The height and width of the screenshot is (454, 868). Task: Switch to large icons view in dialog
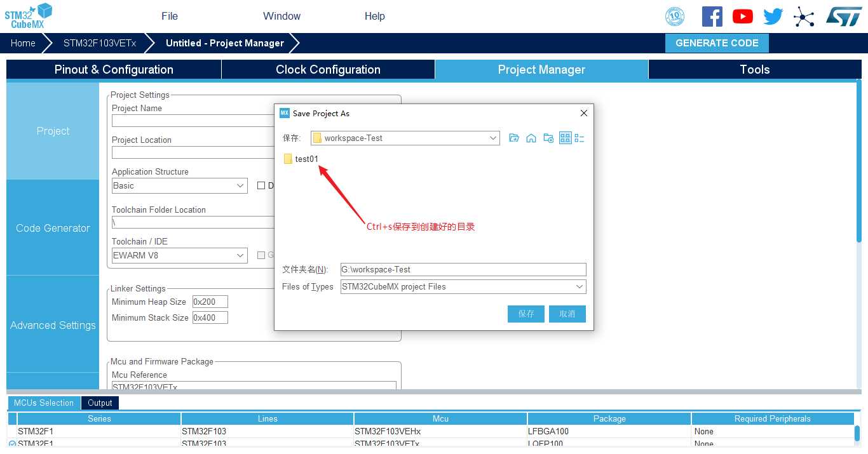pos(565,138)
